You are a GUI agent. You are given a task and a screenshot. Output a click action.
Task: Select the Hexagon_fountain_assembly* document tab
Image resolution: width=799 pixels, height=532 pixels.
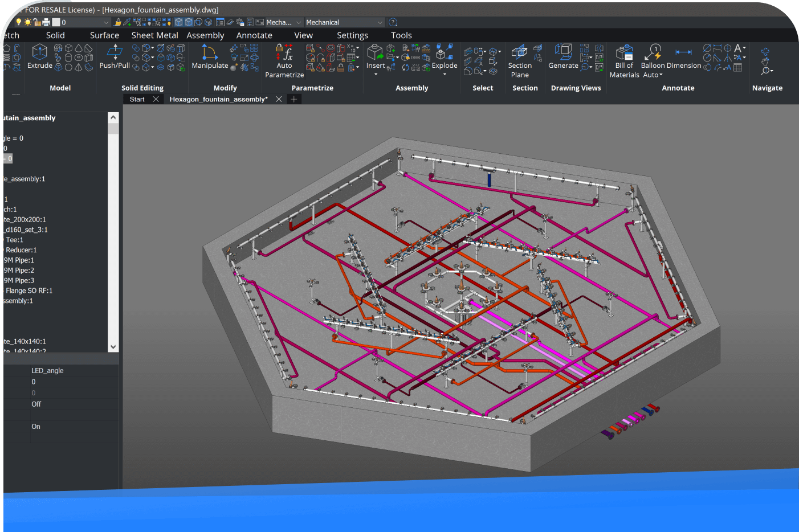[x=218, y=99]
